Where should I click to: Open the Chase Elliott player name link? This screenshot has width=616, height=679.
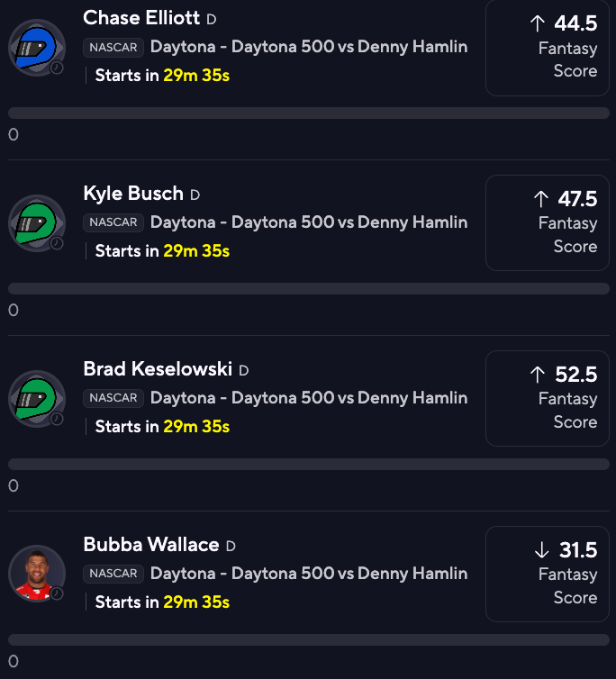(x=141, y=18)
